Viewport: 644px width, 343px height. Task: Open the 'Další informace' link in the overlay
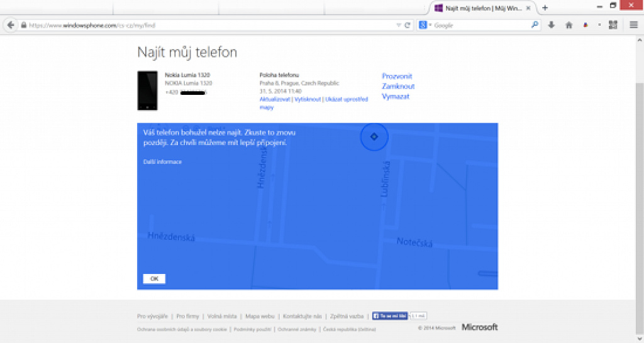[x=162, y=161]
